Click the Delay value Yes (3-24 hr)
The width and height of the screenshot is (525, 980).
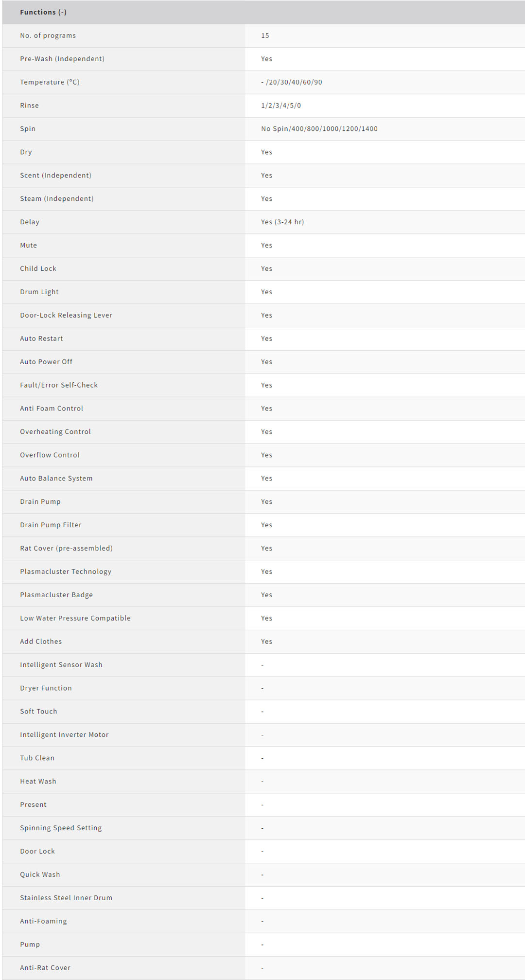282,222
